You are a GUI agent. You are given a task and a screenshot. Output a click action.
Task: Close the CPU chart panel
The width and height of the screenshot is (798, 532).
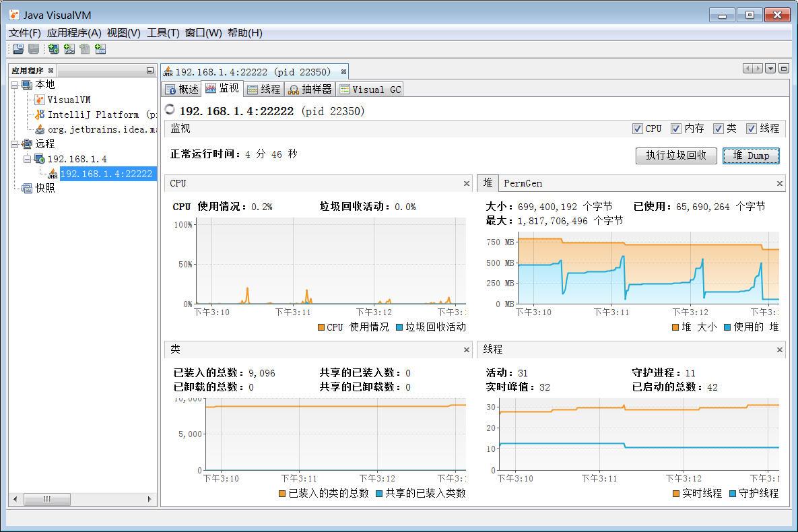coord(466,183)
